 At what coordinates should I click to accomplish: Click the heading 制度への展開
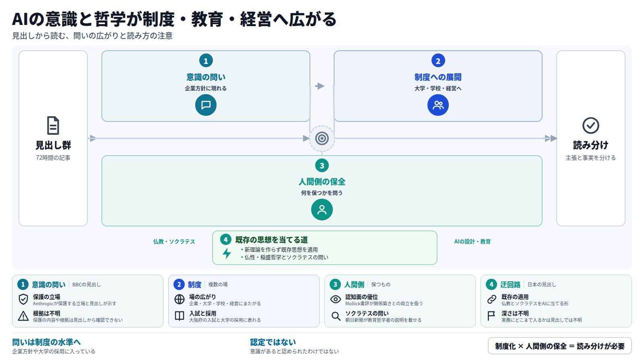coord(438,77)
